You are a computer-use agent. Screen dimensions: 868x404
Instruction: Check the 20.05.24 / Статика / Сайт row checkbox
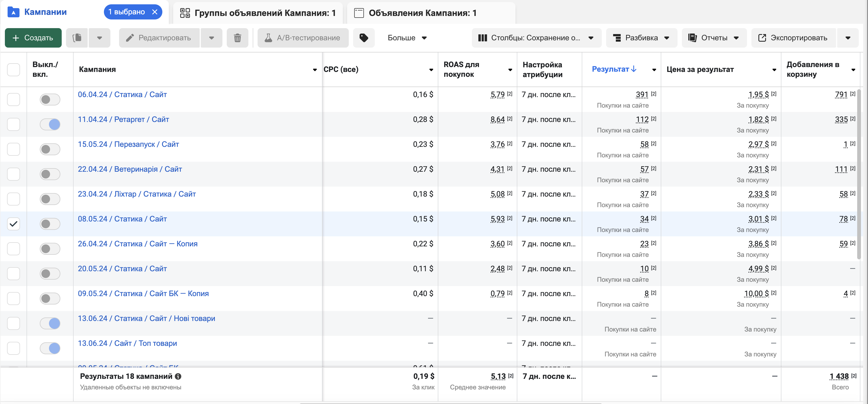[x=14, y=273]
